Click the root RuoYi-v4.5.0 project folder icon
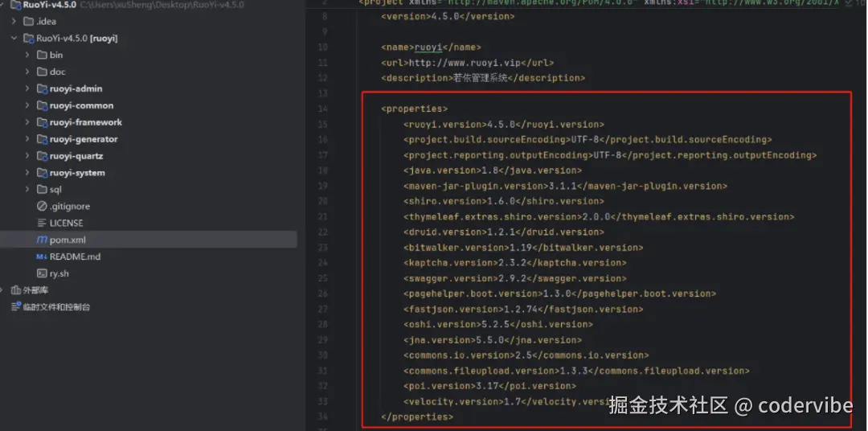868x431 pixels. tap(15, 5)
